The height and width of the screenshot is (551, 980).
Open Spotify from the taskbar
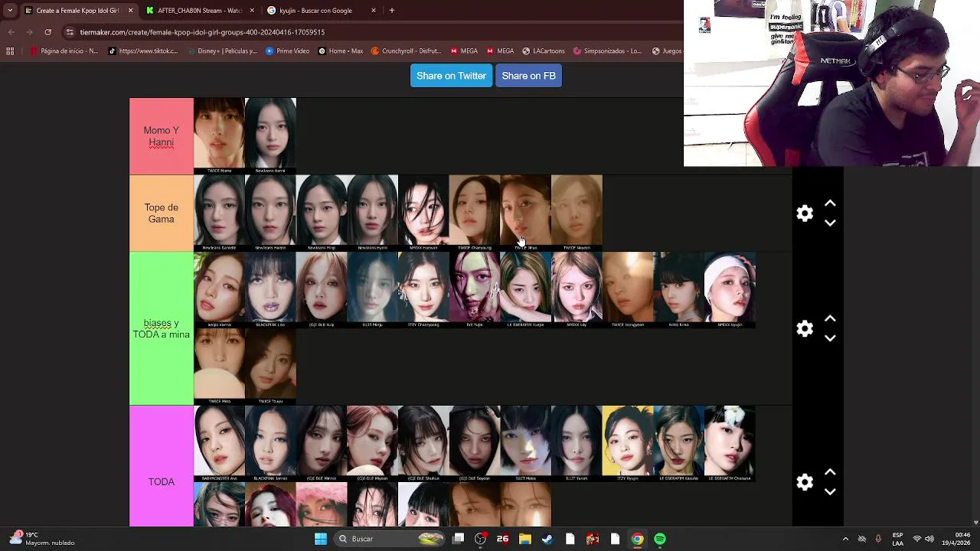tap(660, 539)
